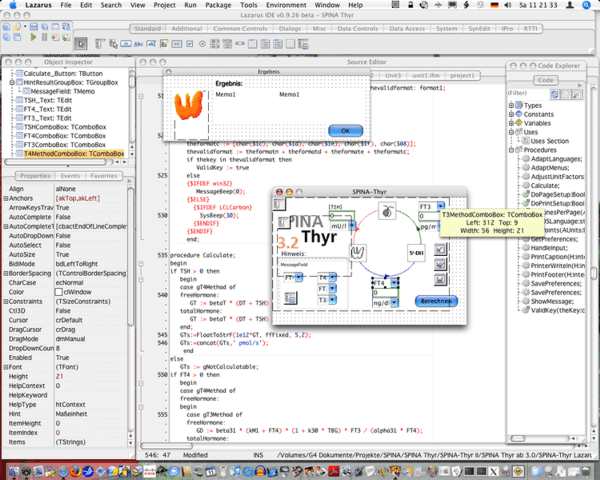Image resolution: width=600 pixels, height=480 pixels.
Task: Pick the TActionList component icon
Action: coord(303,44)
